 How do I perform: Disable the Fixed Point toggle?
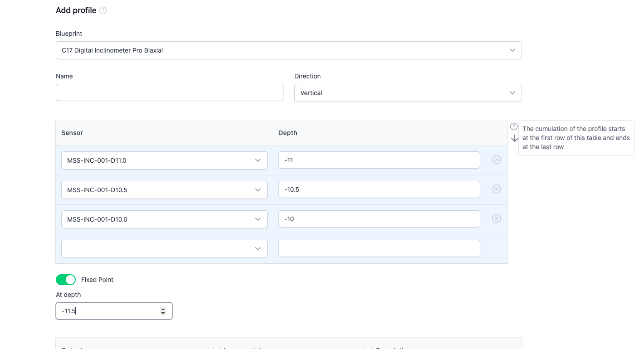click(x=66, y=280)
